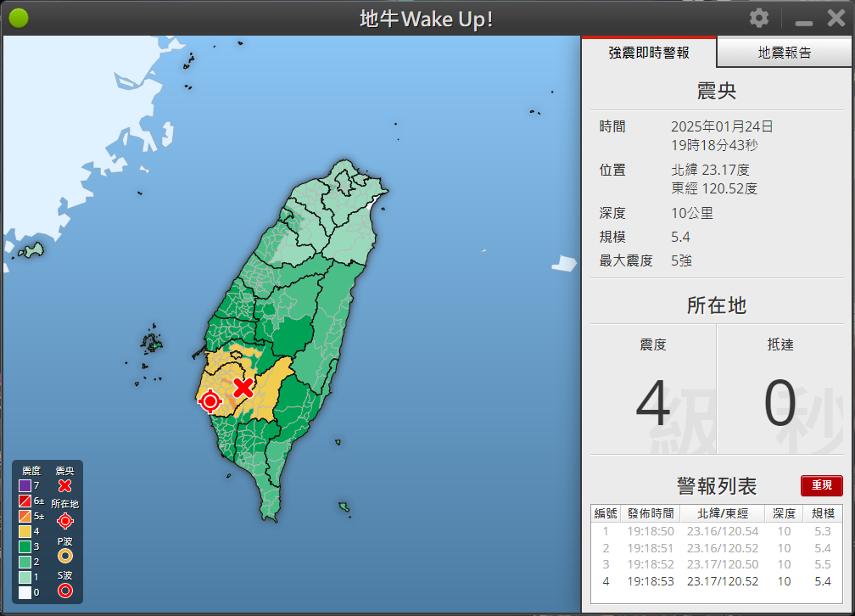The width and height of the screenshot is (855, 616).
Task: Switch to the 強震即時警報 tab
Action: (x=649, y=53)
